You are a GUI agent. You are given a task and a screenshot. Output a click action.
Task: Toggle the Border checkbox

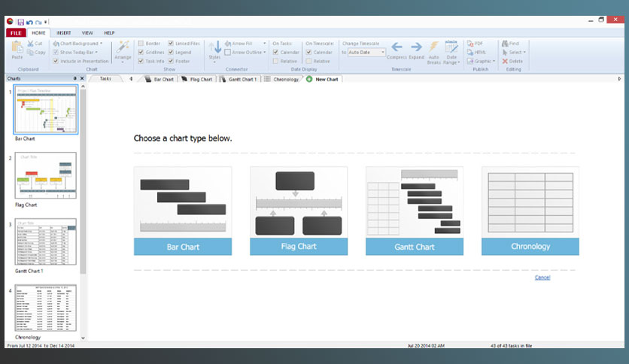coord(141,44)
